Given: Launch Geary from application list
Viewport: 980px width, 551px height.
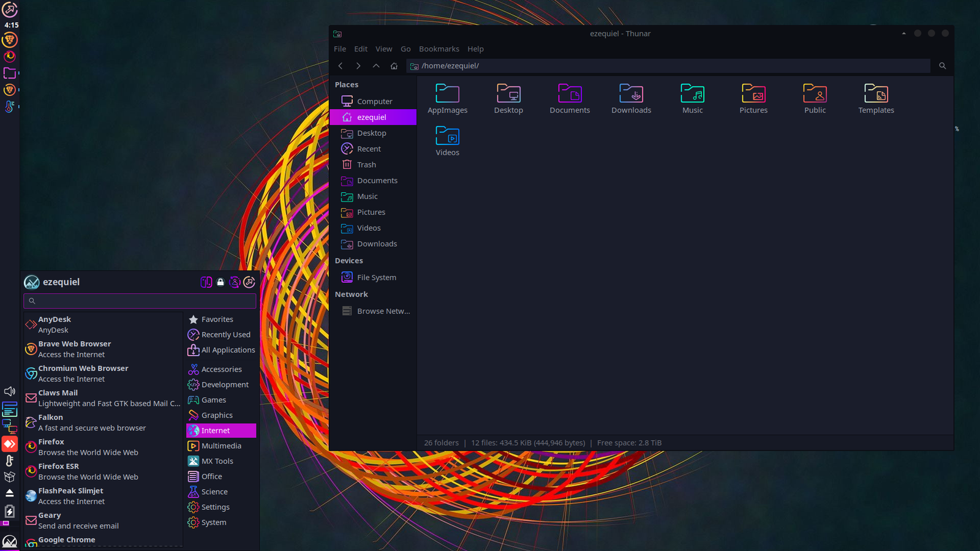Looking at the screenshot, I should [x=103, y=520].
